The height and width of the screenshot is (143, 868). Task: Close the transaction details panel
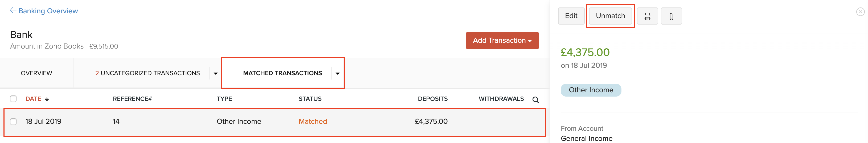(860, 12)
